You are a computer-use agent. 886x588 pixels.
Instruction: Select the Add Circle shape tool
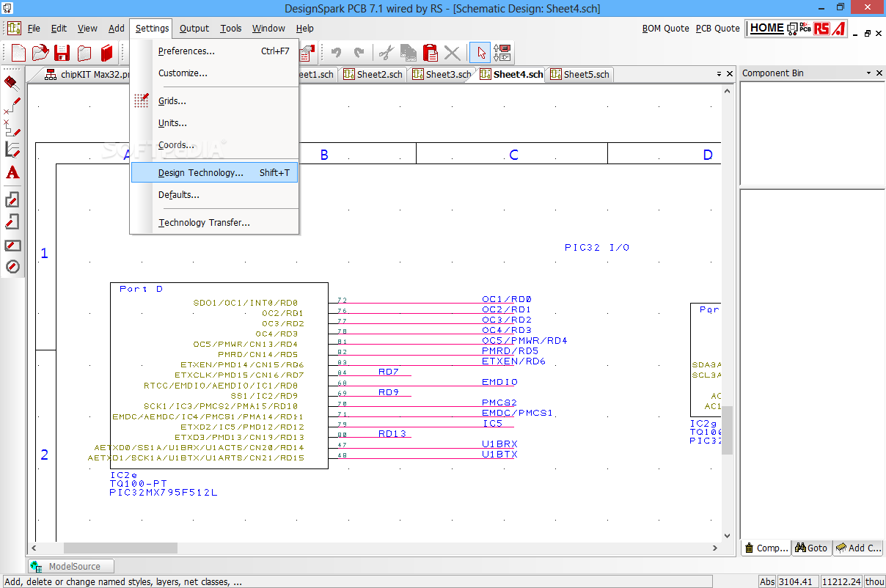pyautogui.click(x=12, y=266)
